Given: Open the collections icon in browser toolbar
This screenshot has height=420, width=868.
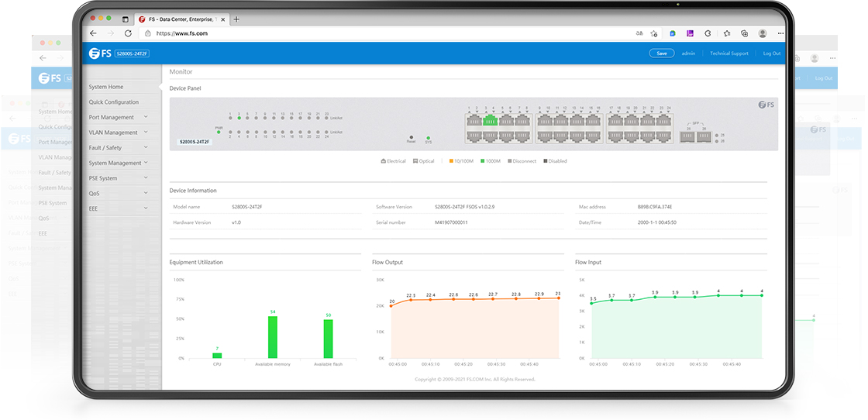Looking at the screenshot, I should point(745,33).
